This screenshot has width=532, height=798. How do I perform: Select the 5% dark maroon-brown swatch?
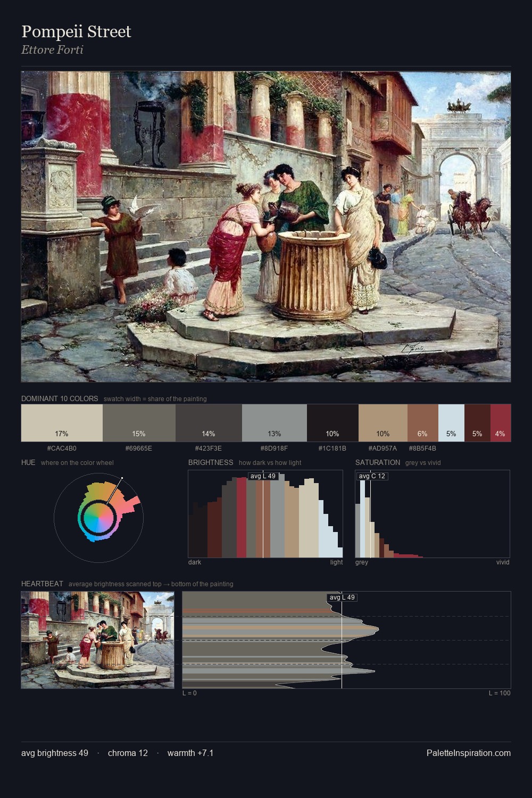coord(477,423)
